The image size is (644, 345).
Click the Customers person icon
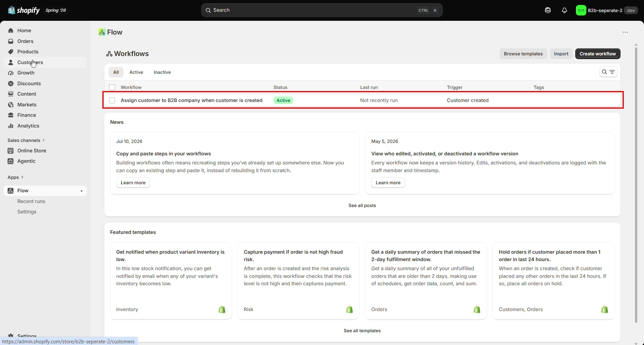pyautogui.click(x=11, y=62)
